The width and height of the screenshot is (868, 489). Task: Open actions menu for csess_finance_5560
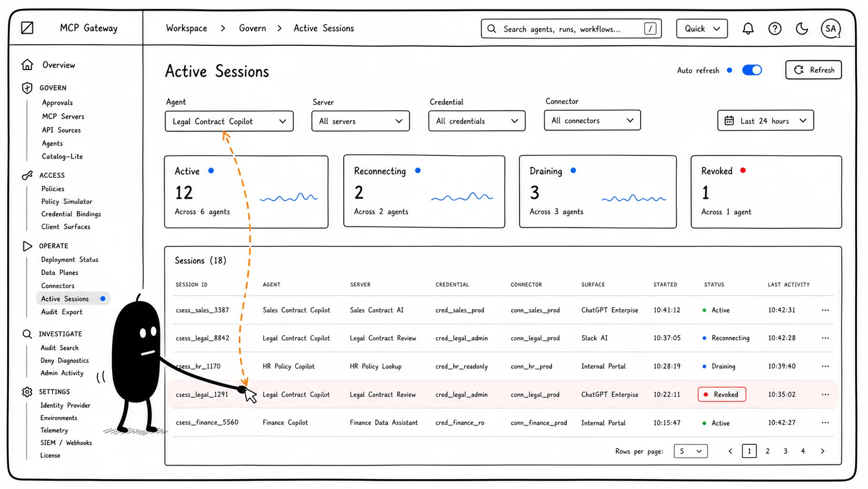pyautogui.click(x=825, y=422)
